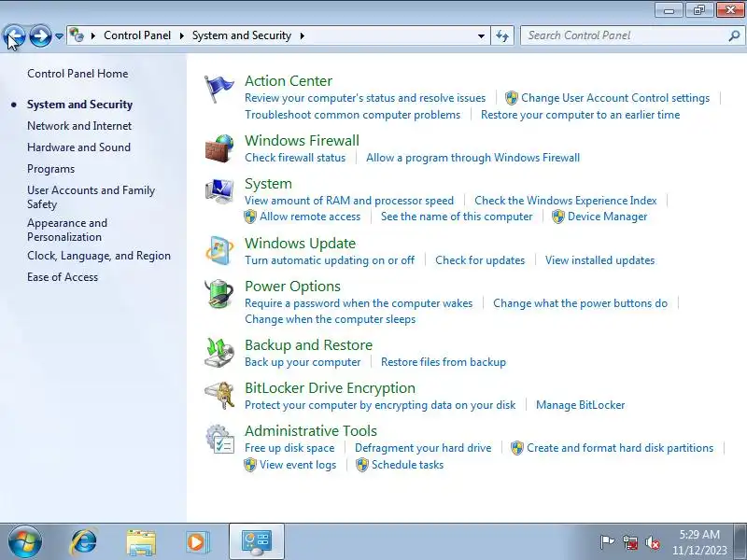Click the Control Panel breadcrumb
This screenshot has width=747, height=560.
137,35
